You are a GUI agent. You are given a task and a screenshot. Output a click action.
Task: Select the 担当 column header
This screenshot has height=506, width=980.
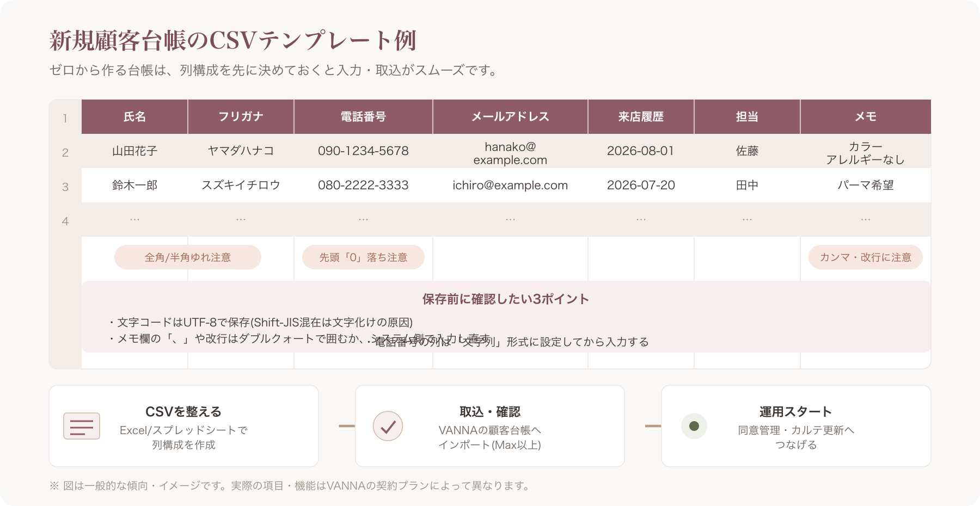tap(747, 116)
